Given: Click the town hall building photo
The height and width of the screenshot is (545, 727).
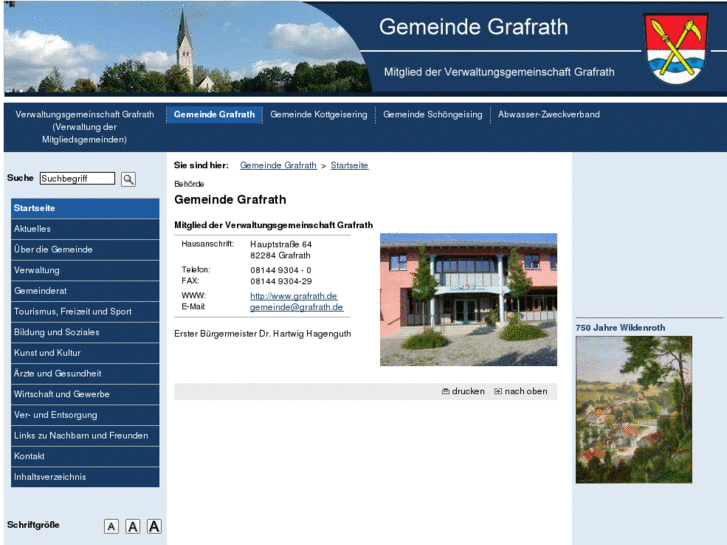Looking at the screenshot, I should pos(468,300).
